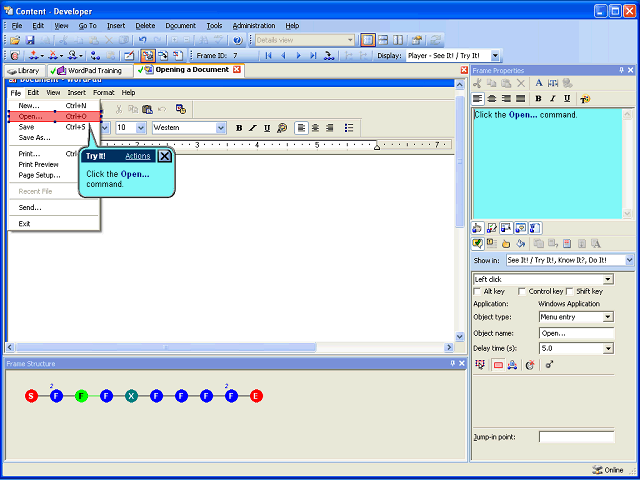Click the italic icon in Frame Properties

coord(553,98)
